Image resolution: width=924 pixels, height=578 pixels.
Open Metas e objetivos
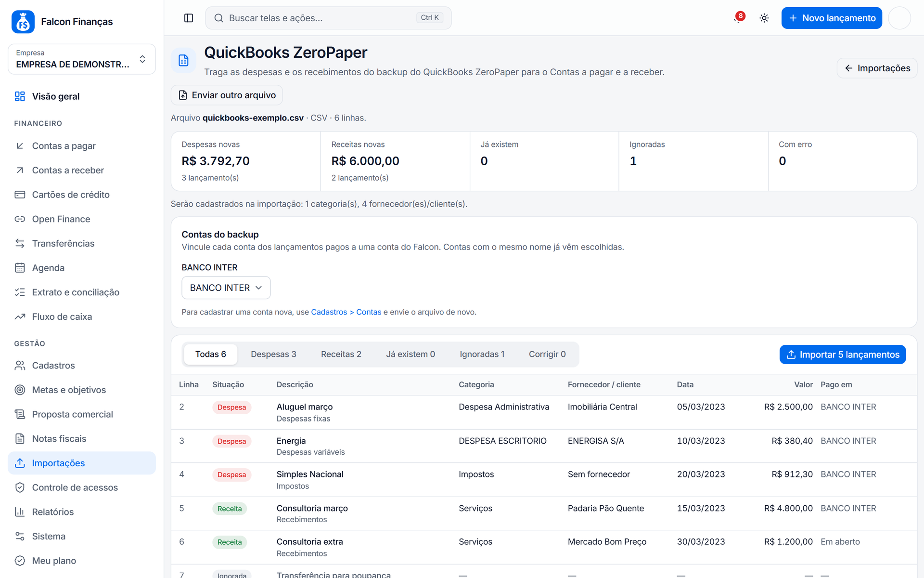[x=82, y=390]
